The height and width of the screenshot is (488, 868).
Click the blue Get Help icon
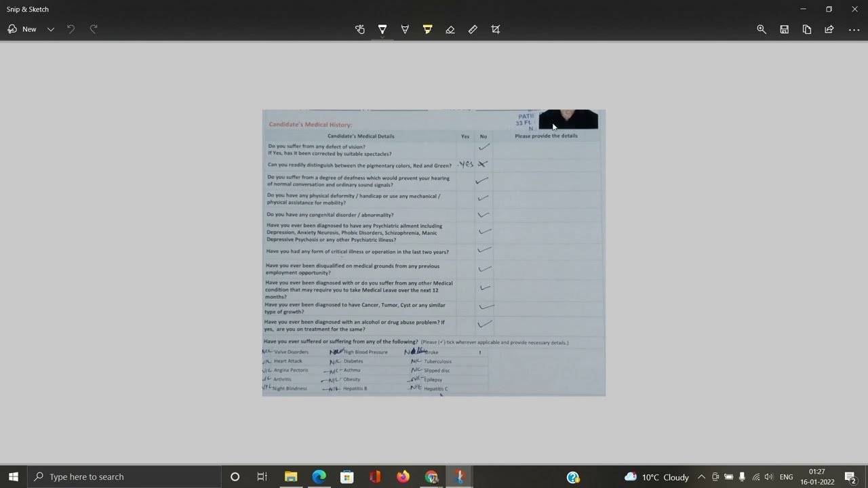point(573,477)
